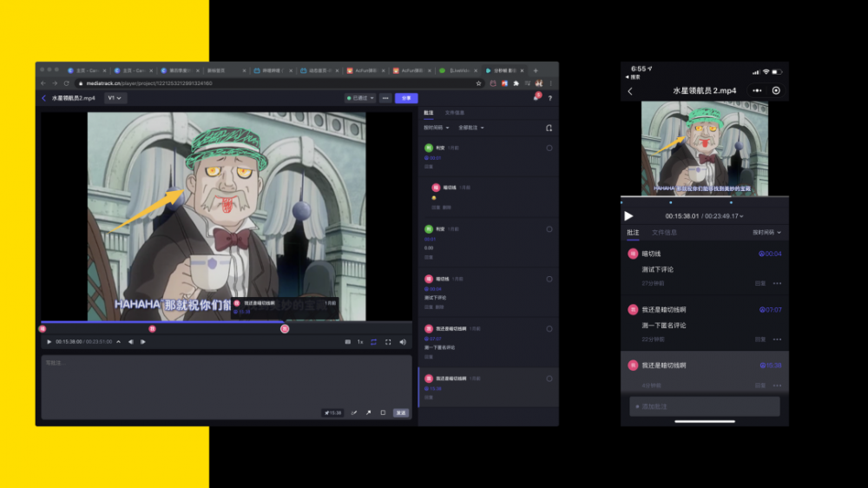The height and width of the screenshot is (488, 868).
Task: Switch to the 文件信息 tab in desktop panel
Action: point(455,113)
